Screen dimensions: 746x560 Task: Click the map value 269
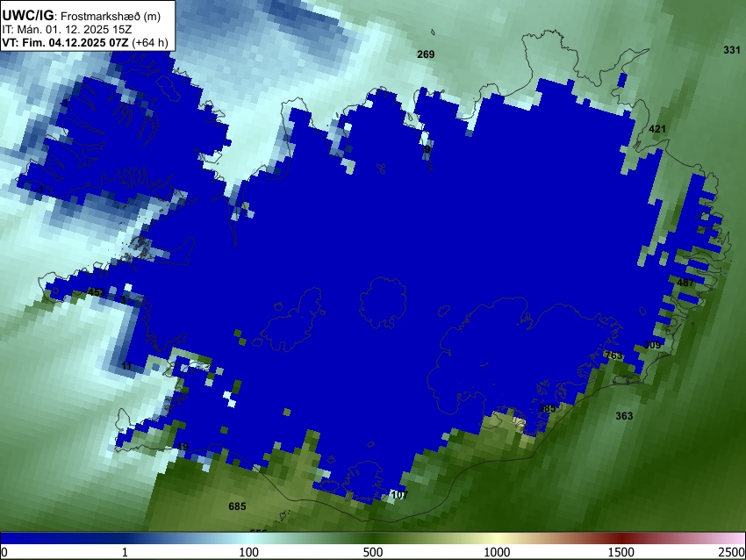click(426, 54)
